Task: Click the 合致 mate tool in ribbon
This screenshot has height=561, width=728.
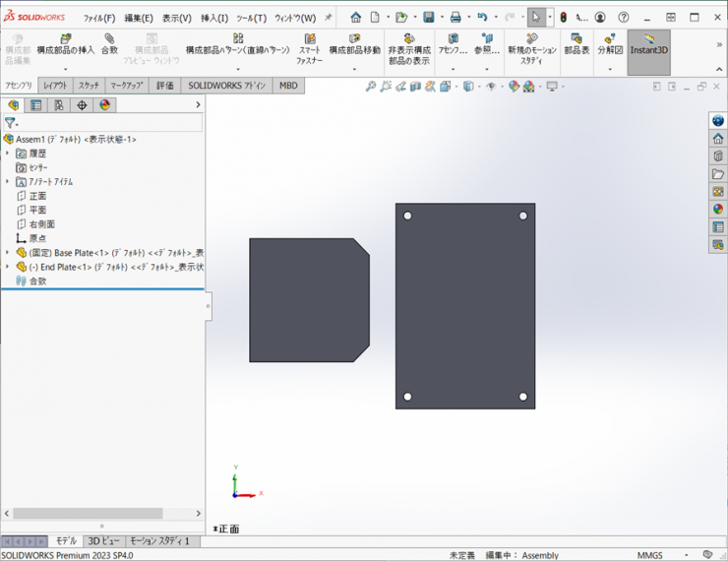Action: point(109,38)
